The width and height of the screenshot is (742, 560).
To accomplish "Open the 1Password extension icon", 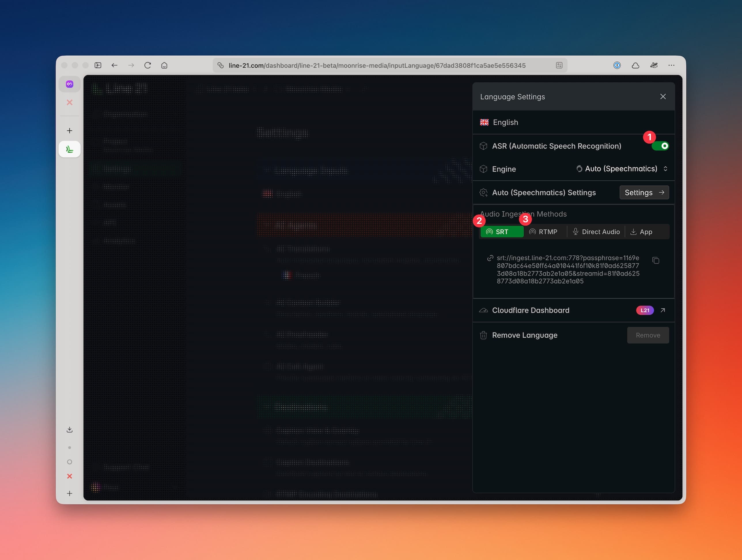I will coord(617,65).
